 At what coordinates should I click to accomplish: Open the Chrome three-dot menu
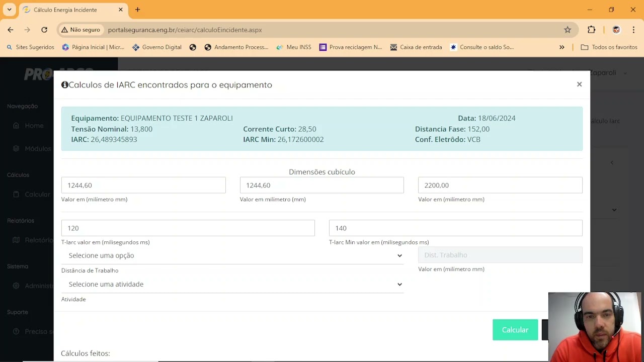633,30
